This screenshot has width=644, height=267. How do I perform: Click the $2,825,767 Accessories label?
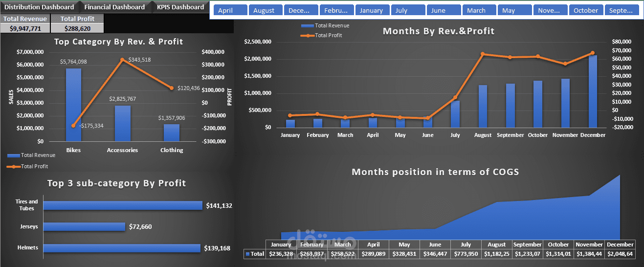coord(122,99)
